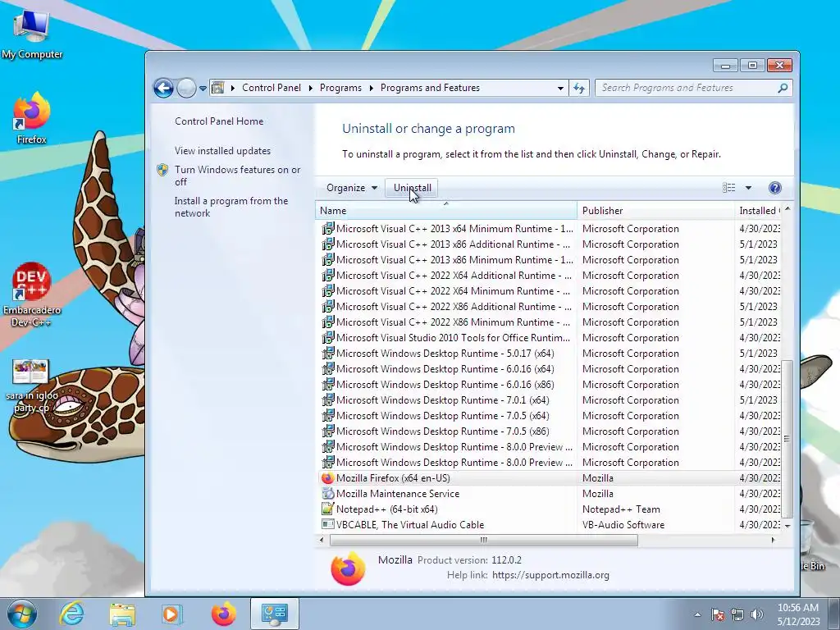Screen dimensions: 840x630
Task: Sort by the Publisher column header
Action: tap(655, 211)
